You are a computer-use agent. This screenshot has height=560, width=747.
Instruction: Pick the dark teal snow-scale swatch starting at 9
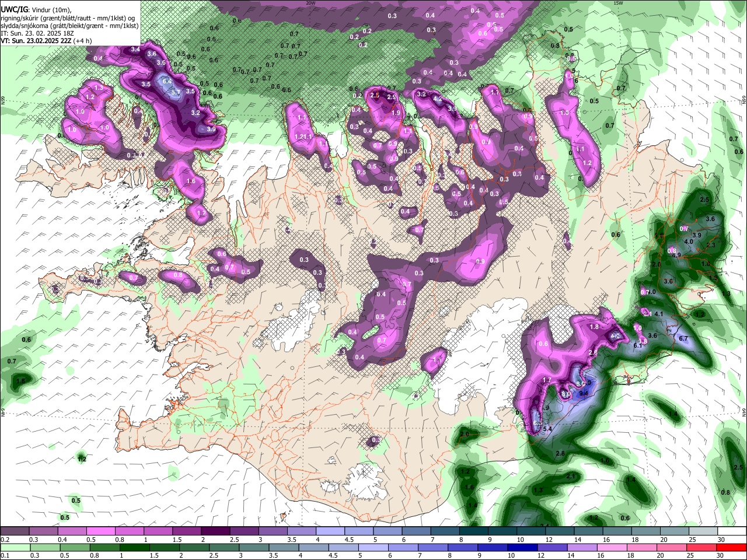coord(502,531)
